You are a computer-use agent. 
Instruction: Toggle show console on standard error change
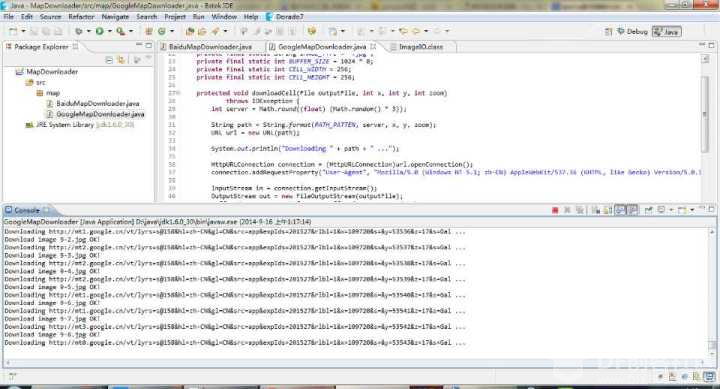[x=633, y=210]
